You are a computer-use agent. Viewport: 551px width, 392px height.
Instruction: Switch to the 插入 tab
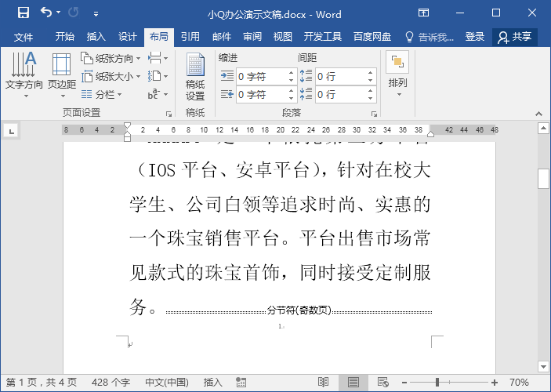coord(96,37)
